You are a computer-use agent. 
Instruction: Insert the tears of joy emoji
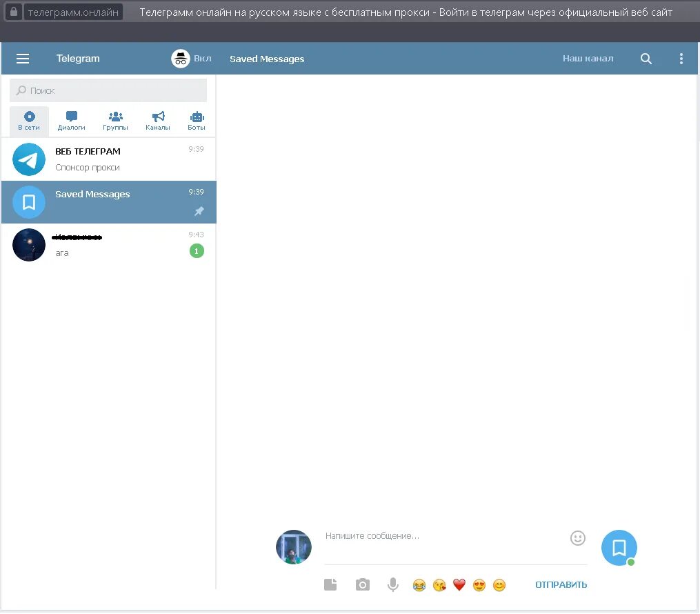tap(419, 585)
